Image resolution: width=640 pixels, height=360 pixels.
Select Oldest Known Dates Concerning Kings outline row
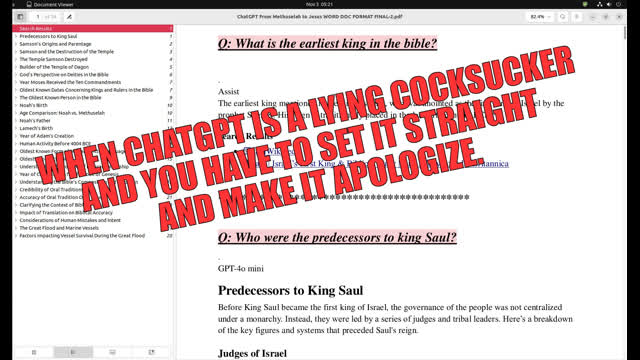[93, 90]
